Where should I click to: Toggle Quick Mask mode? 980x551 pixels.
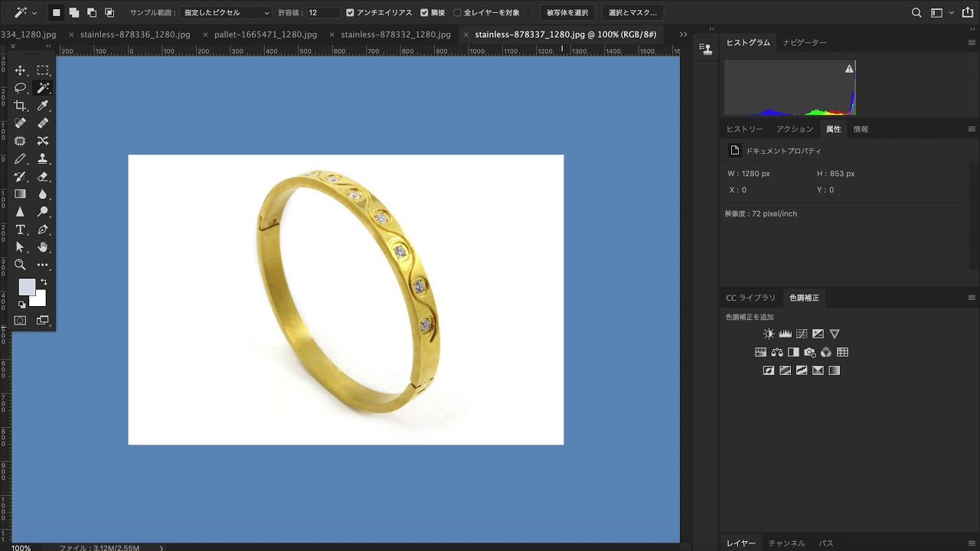point(21,321)
